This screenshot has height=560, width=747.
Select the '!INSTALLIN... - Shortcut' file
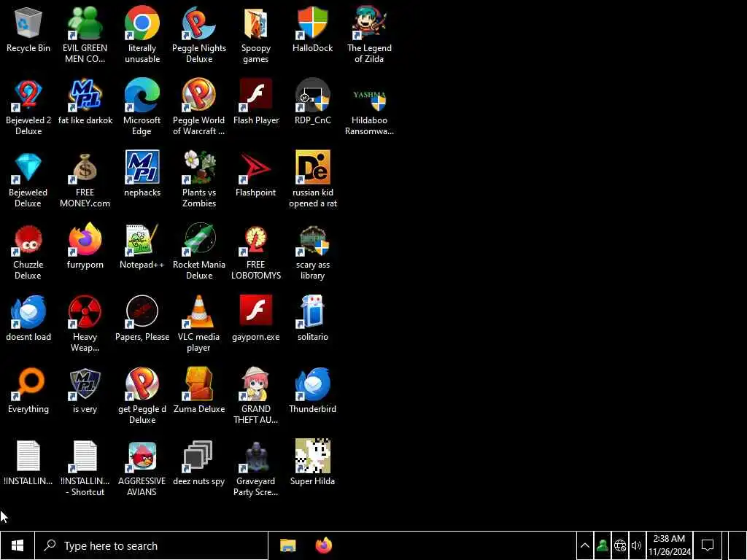point(85,456)
